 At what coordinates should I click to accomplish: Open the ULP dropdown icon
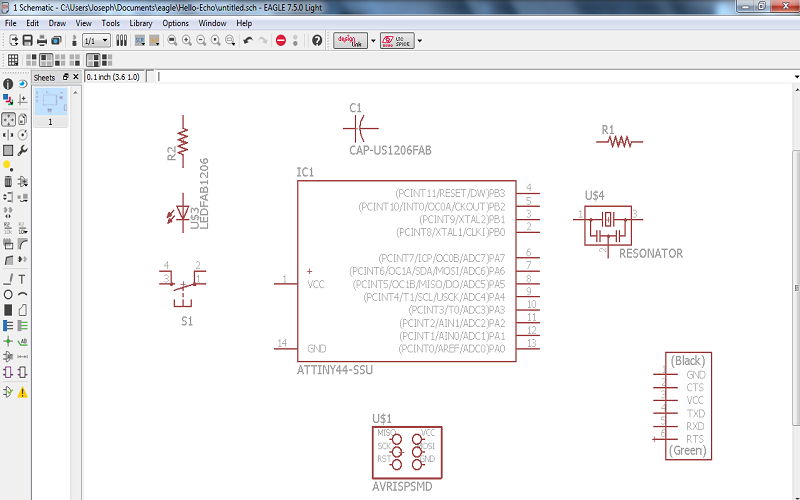tap(154, 40)
